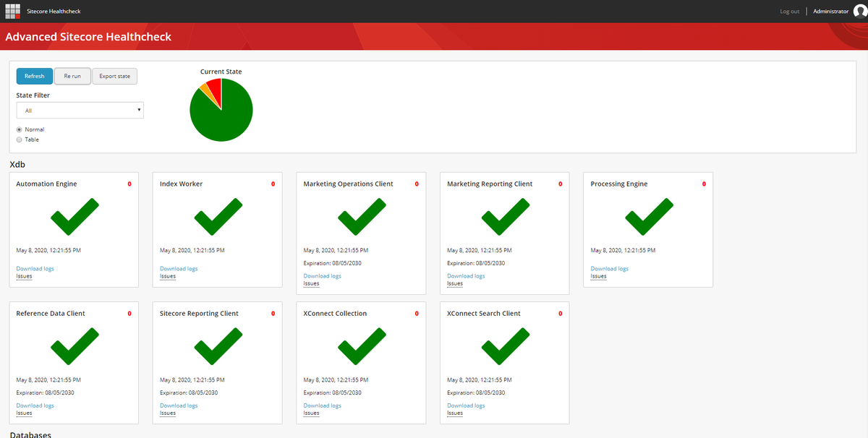Click Processing Engine green checkmark
The image size is (868, 438).
click(649, 217)
